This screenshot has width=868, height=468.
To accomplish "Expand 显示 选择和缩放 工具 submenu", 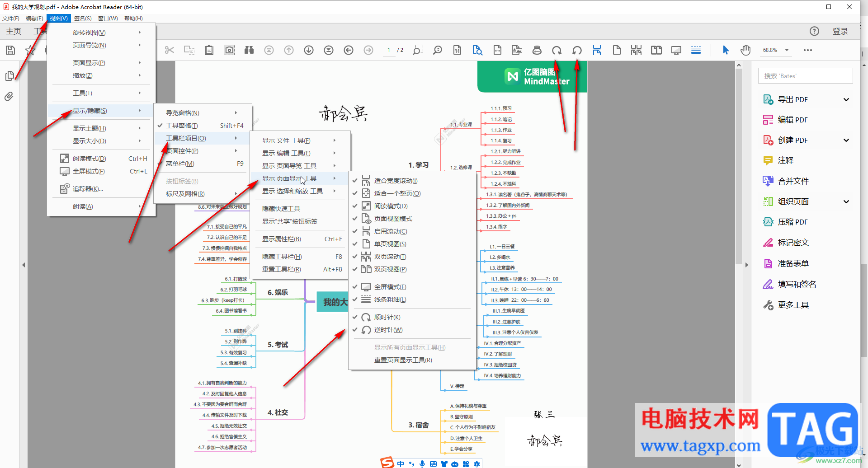I will coord(299,191).
